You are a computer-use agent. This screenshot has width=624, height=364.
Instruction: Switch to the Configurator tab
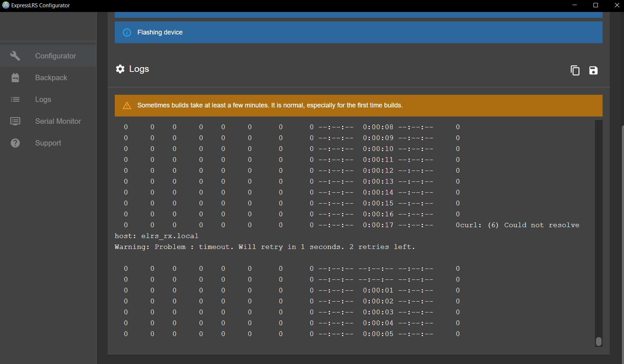[x=55, y=56]
